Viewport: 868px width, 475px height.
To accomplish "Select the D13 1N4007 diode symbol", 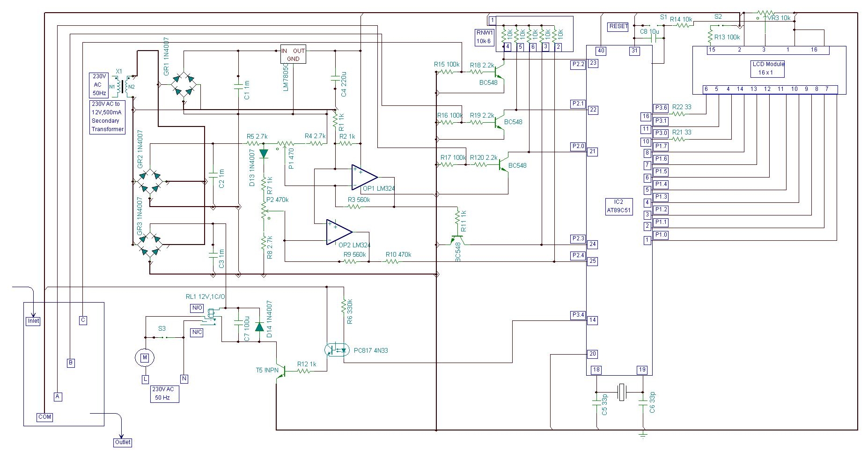I will pyautogui.click(x=264, y=153).
